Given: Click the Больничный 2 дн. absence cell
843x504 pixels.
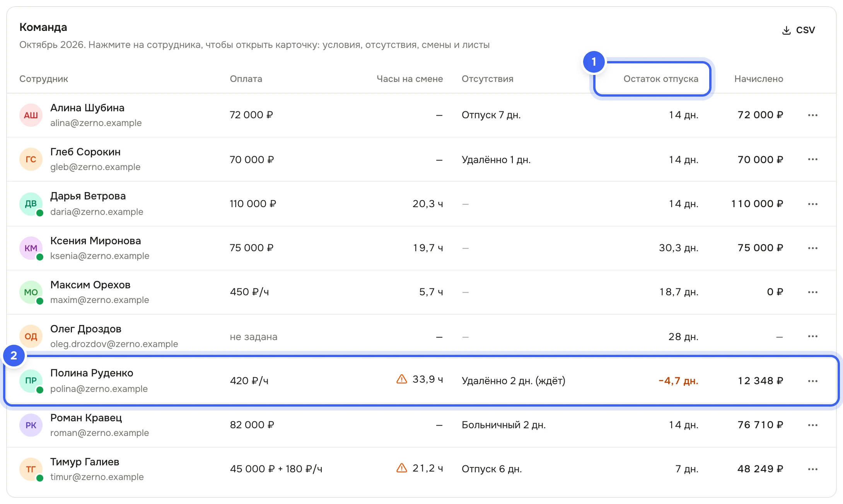Looking at the screenshot, I should pos(503,425).
